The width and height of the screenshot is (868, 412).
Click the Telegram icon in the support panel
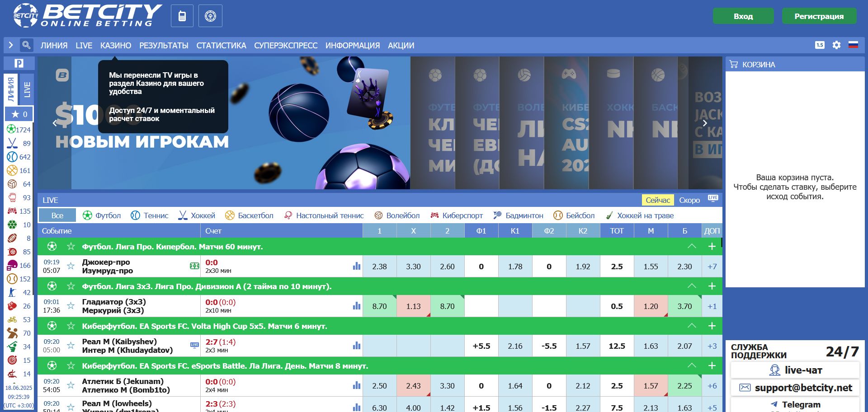pos(774,404)
